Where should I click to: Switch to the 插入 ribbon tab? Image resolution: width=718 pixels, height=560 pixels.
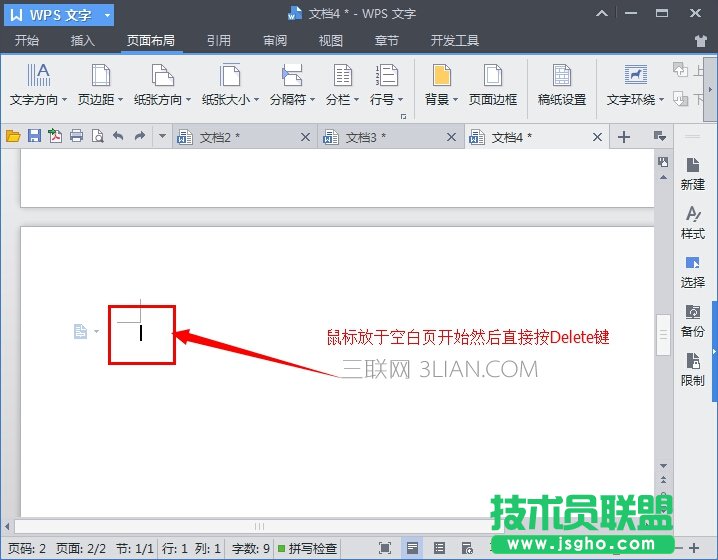tap(82, 41)
